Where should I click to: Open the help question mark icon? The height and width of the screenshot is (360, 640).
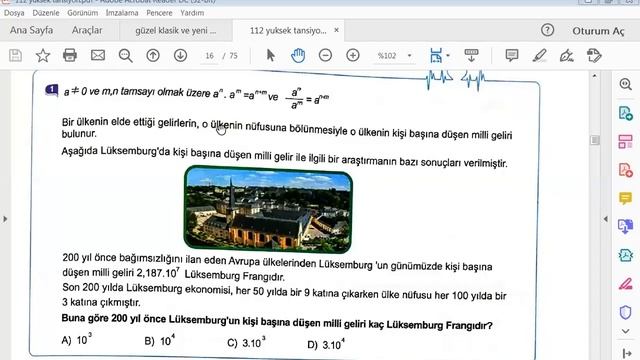pyautogui.click(x=547, y=30)
